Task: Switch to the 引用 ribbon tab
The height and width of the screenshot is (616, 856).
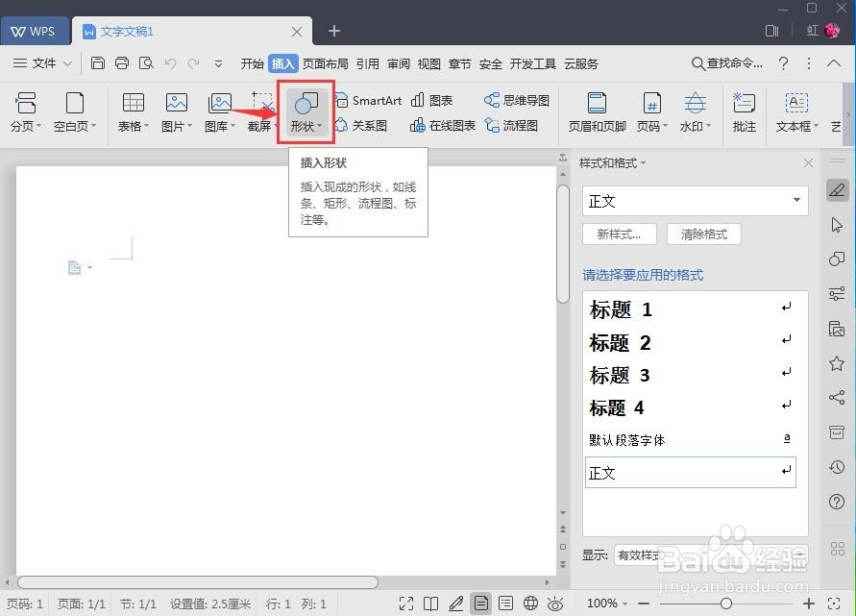Action: coord(367,63)
